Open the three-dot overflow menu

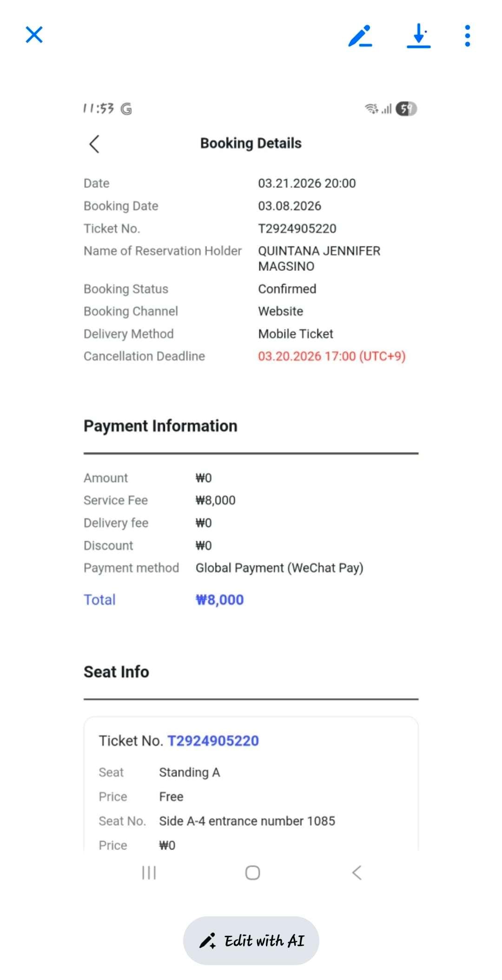click(x=467, y=36)
